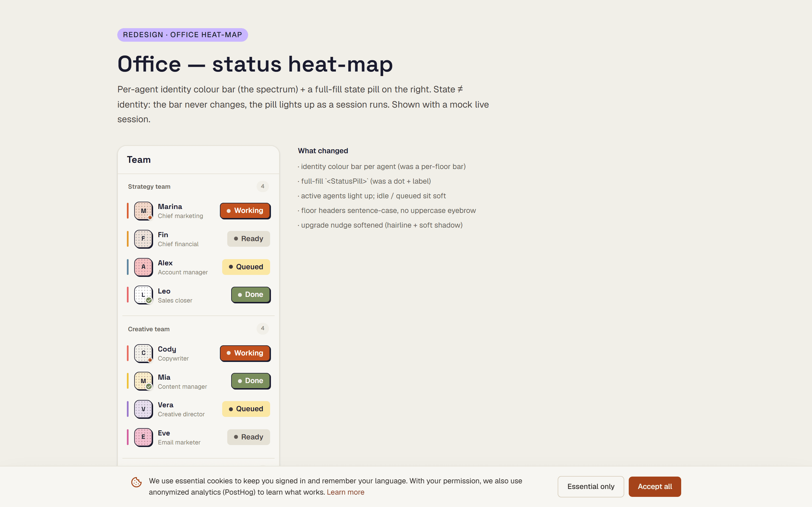Image resolution: width=812 pixels, height=507 pixels.
Task: Click Mia's yellow avatar icon
Action: (x=143, y=381)
